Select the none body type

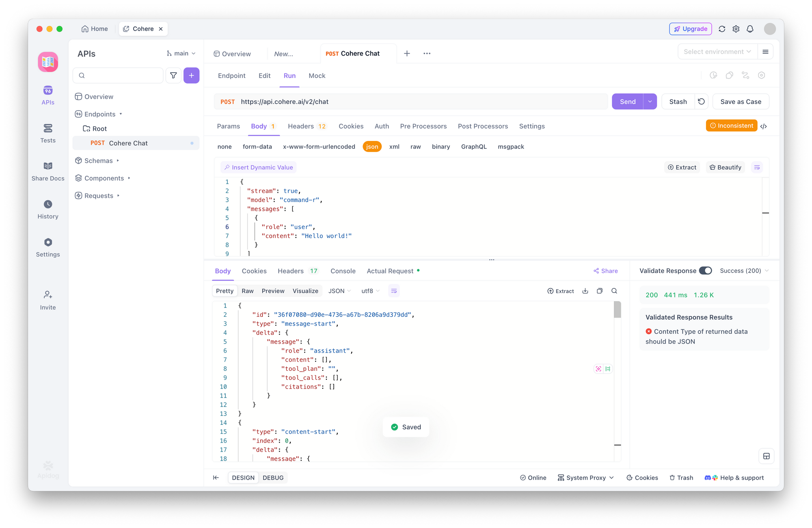[x=225, y=147]
